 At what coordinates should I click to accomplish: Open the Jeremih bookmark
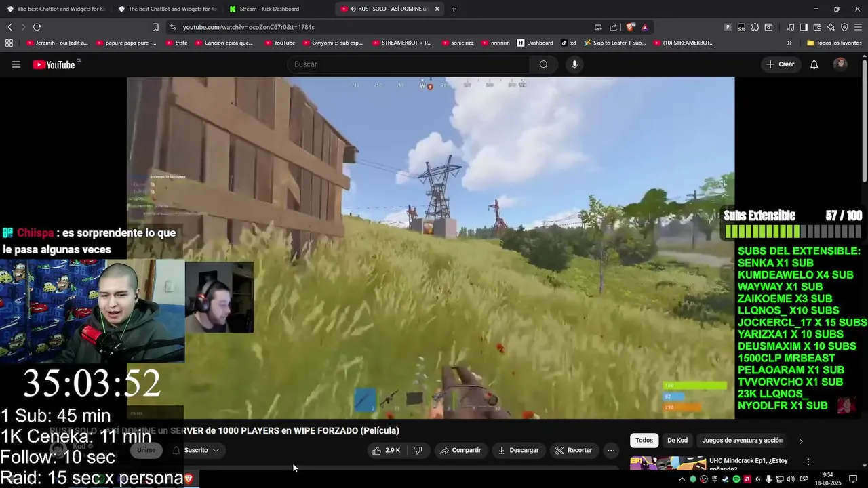[x=58, y=43]
